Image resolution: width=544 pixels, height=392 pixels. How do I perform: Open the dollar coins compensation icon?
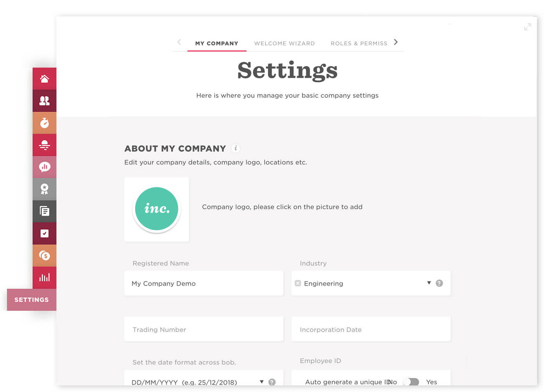click(45, 256)
